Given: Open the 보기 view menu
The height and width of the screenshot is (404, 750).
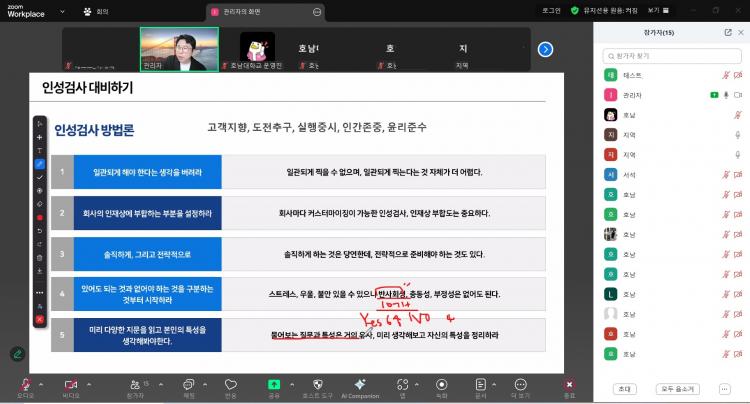Looking at the screenshot, I should [x=659, y=11].
